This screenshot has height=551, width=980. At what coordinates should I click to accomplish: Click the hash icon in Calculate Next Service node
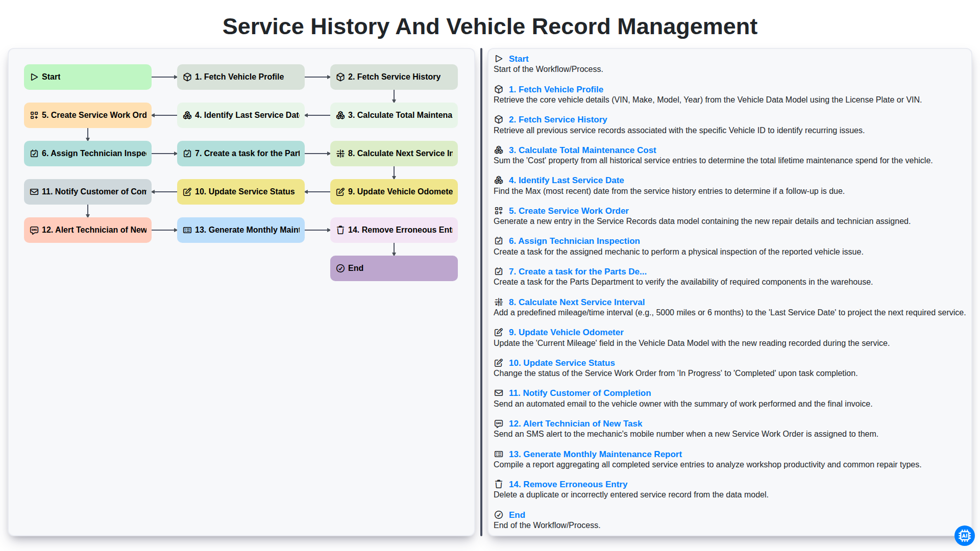point(340,154)
